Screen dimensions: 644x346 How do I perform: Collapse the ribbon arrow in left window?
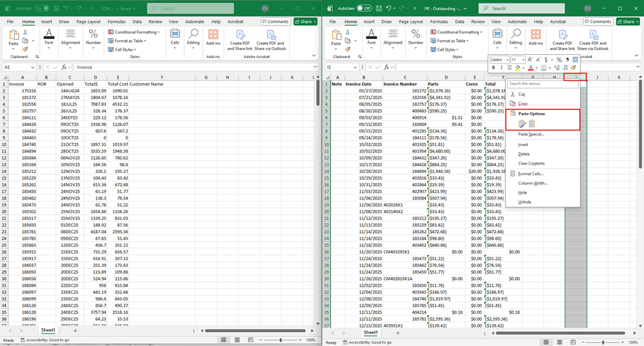pyautogui.click(x=314, y=55)
